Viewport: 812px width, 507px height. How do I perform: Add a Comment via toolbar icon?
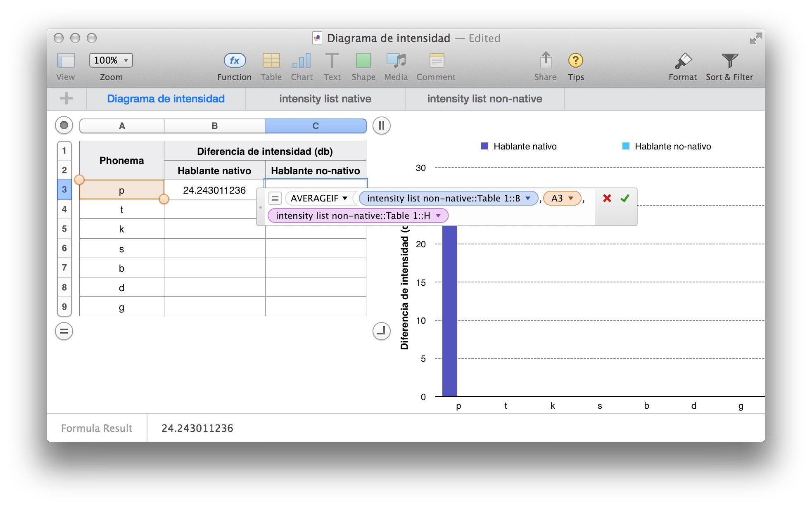436,61
